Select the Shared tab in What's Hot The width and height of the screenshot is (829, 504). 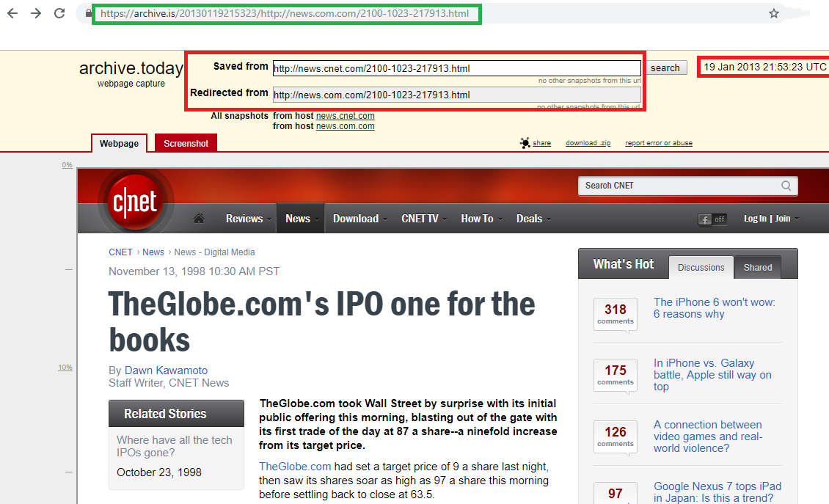coord(758,268)
